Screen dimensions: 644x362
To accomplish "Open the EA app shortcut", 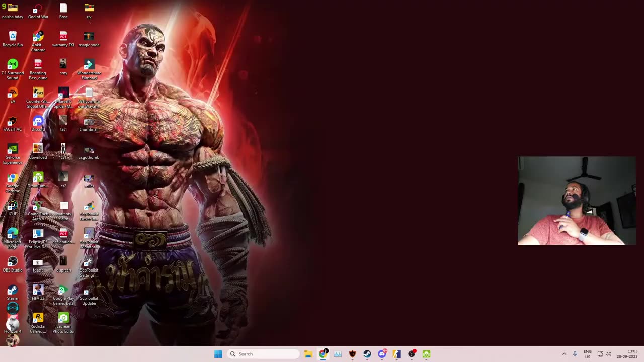I will pos(13,96).
